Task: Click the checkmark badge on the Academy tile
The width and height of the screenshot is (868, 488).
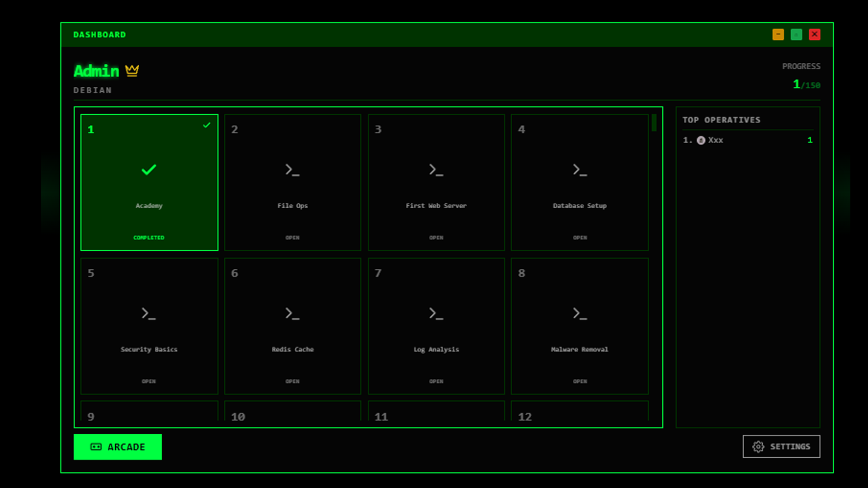Action: point(207,126)
